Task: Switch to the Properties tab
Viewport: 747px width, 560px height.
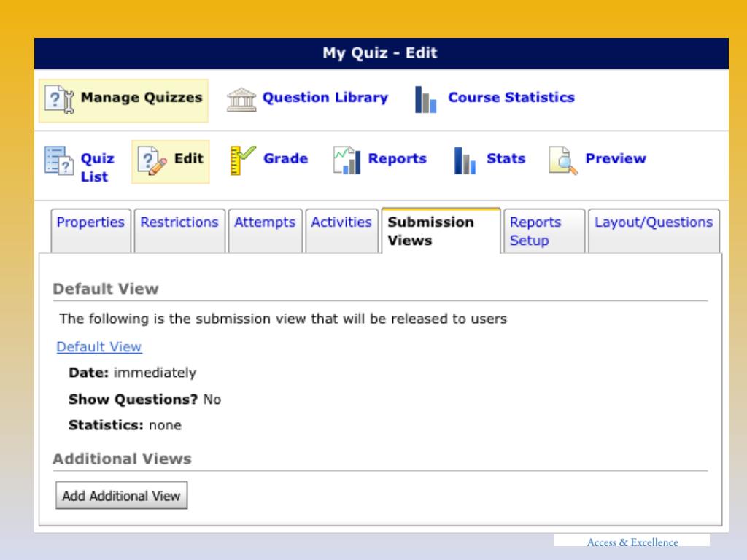Action: pos(90,230)
